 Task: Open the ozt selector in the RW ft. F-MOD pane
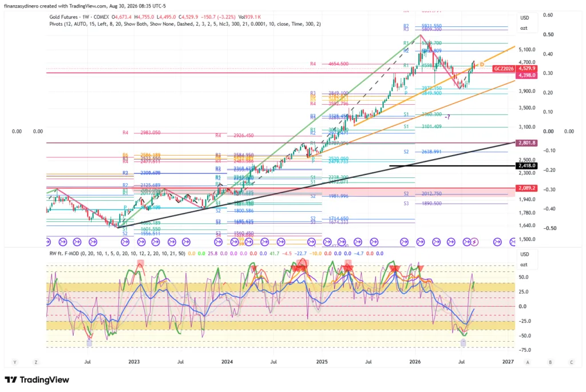(x=524, y=264)
